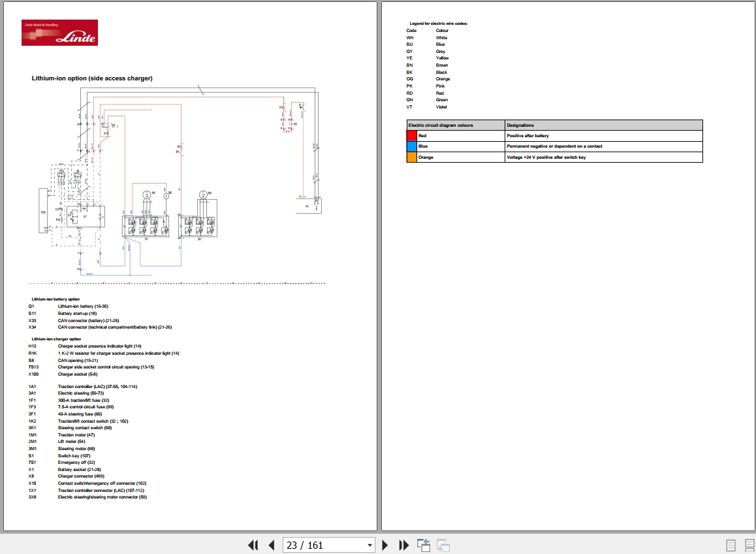Click 'Voltage +24 V positive after switch key'
This screenshot has height=554, width=756.
(546, 157)
